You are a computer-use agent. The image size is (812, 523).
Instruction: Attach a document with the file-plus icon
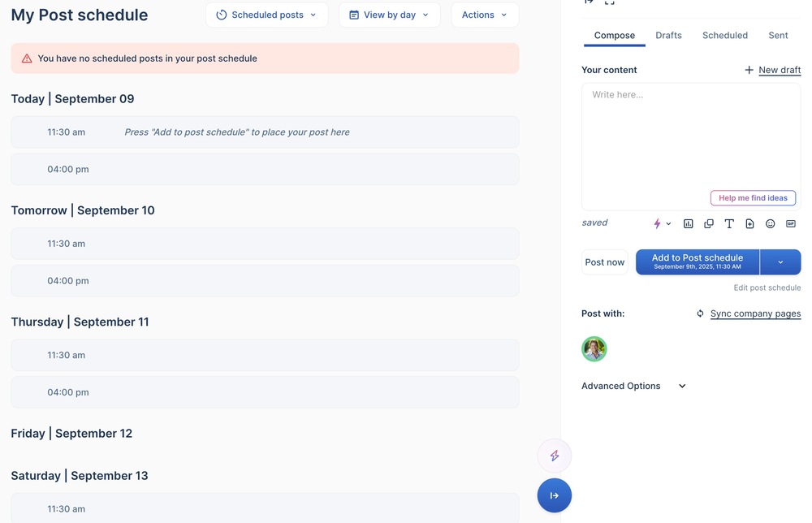[x=749, y=223]
